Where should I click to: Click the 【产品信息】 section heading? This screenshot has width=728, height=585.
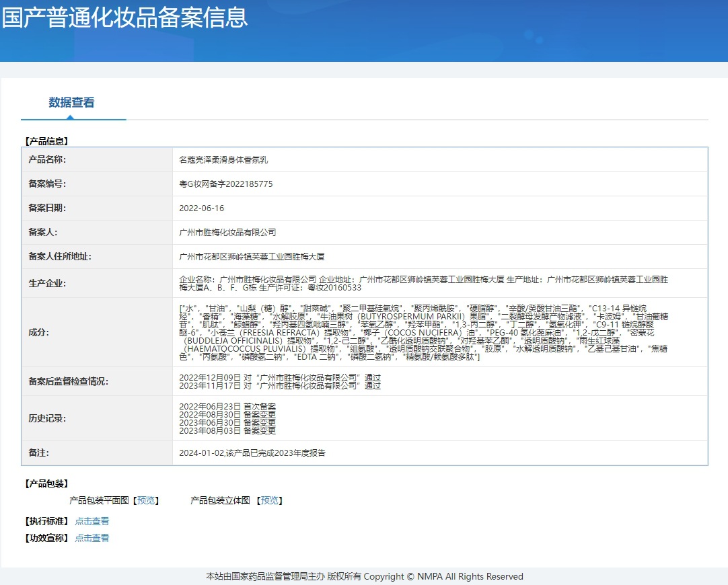pos(46,141)
